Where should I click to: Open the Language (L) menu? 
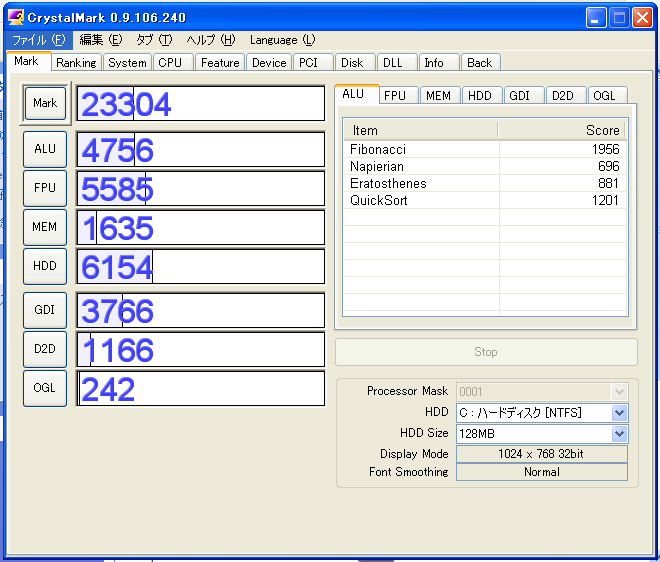(282, 40)
